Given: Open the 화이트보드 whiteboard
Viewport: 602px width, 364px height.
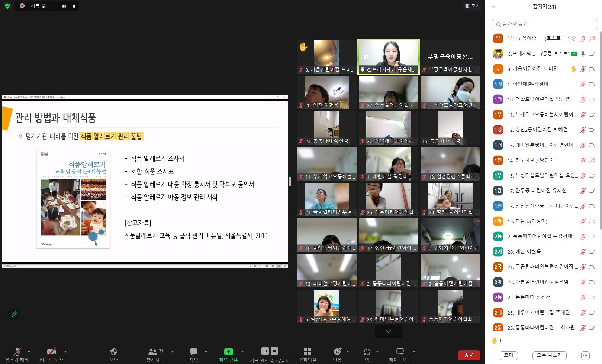Looking at the screenshot, I should coord(400,355).
